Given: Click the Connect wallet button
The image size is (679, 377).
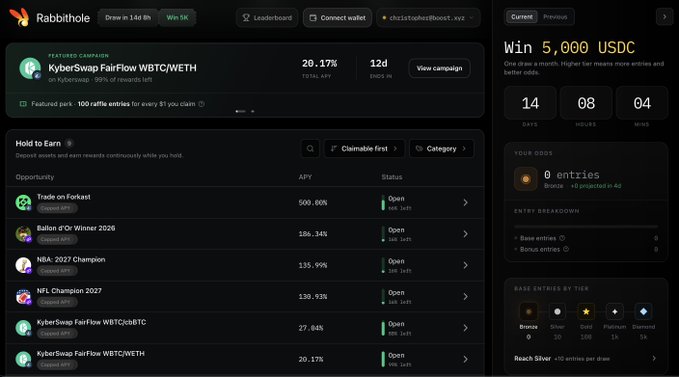Looking at the screenshot, I should [x=337, y=18].
